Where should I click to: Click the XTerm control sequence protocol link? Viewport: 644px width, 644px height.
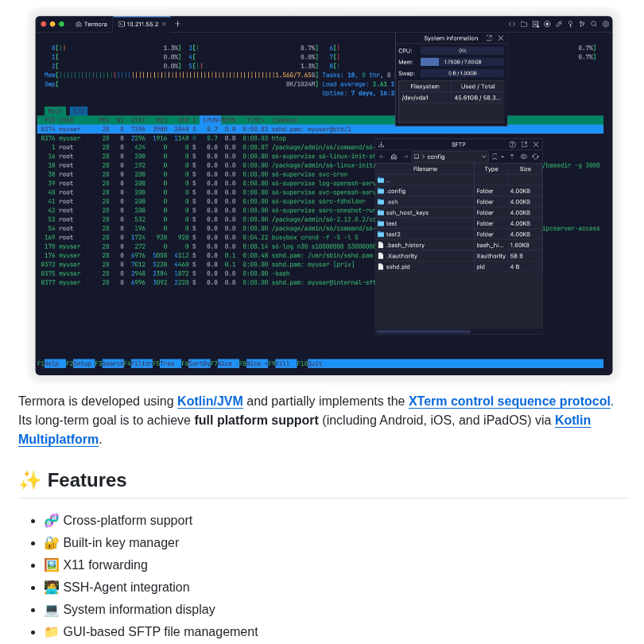click(x=509, y=401)
